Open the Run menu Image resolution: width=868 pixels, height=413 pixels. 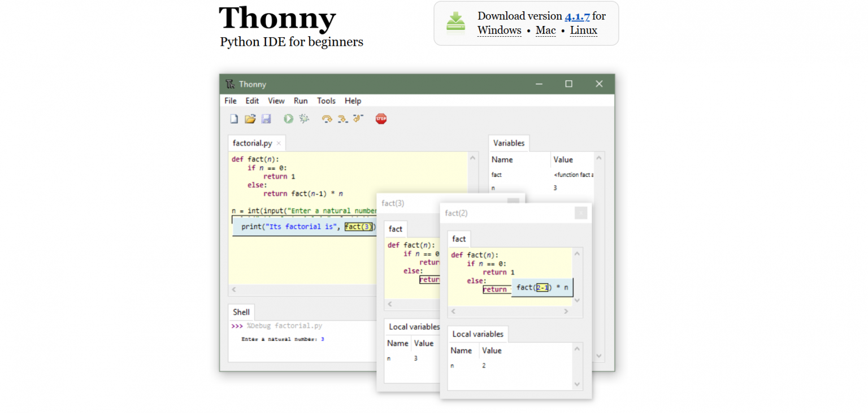pos(300,101)
